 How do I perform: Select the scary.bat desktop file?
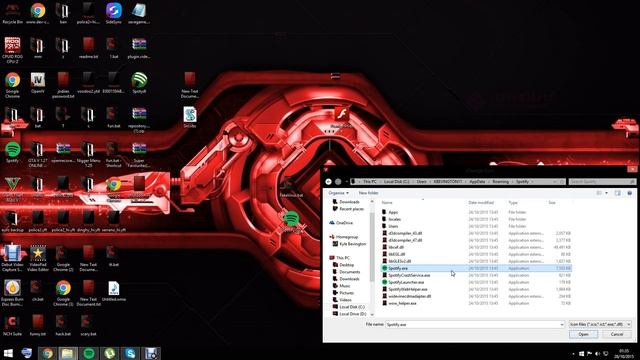tap(88, 325)
